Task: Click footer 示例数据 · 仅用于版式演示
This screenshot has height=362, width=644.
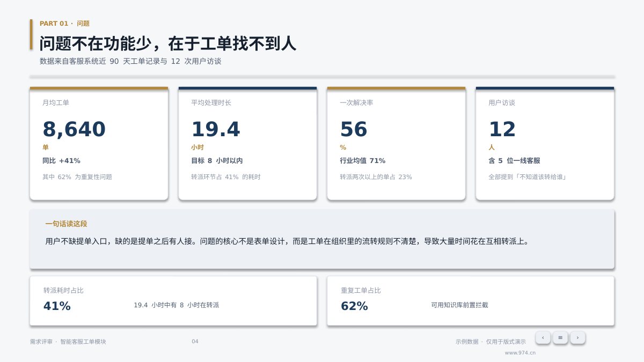Action: pos(491,342)
